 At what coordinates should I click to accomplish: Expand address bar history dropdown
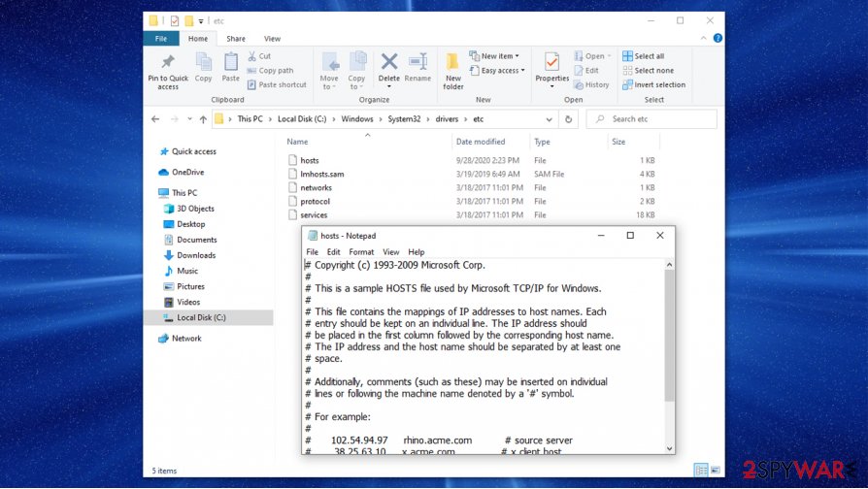click(550, 119)
